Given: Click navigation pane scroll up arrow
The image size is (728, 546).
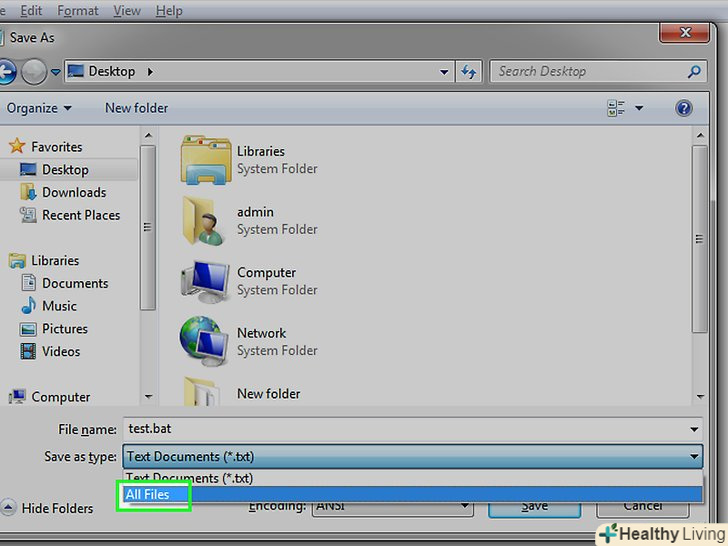Looking at the screenshot, I should [148, 136].
